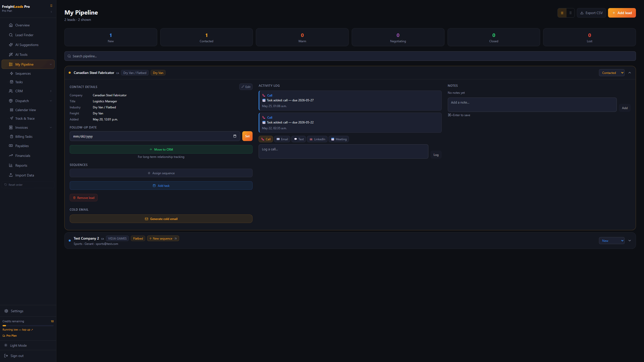Open AI Tools section
This screenshot has height=362, width=644.
pos(28,55)
